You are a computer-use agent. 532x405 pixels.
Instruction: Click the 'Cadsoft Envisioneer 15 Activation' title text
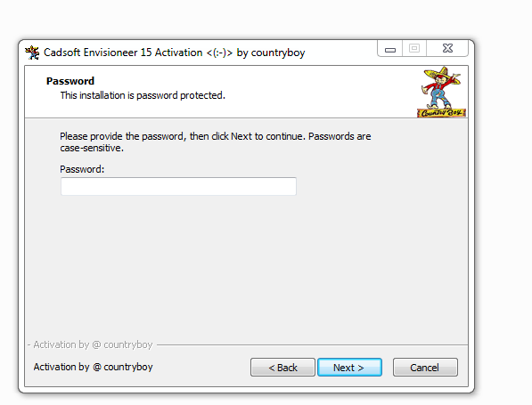pos(123,53)
